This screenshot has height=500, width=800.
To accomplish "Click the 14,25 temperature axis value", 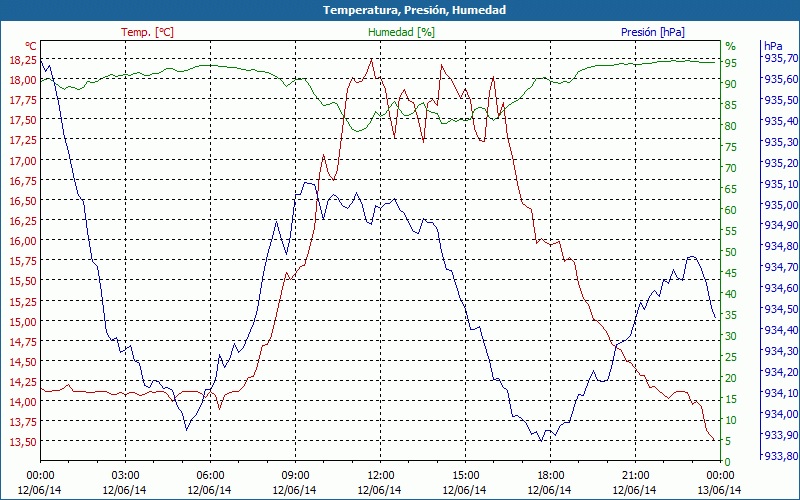I will (x=23, y=382).
